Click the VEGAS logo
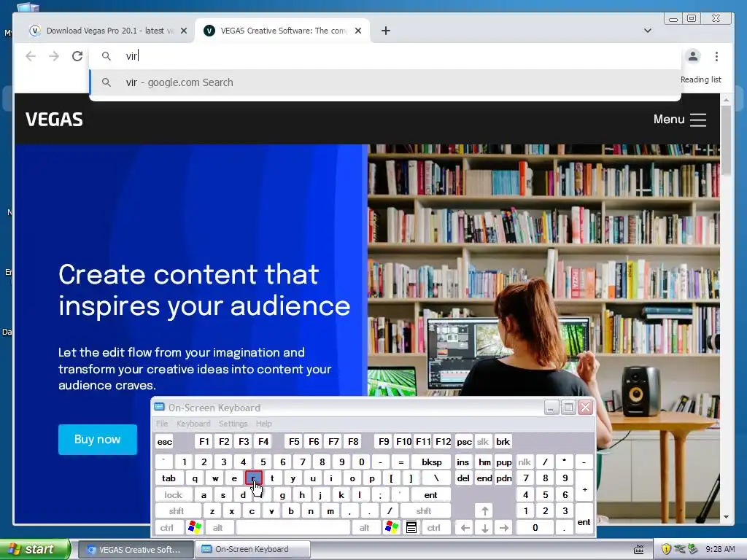This screenshot has height=560, width=747. (x=54, y=119)
